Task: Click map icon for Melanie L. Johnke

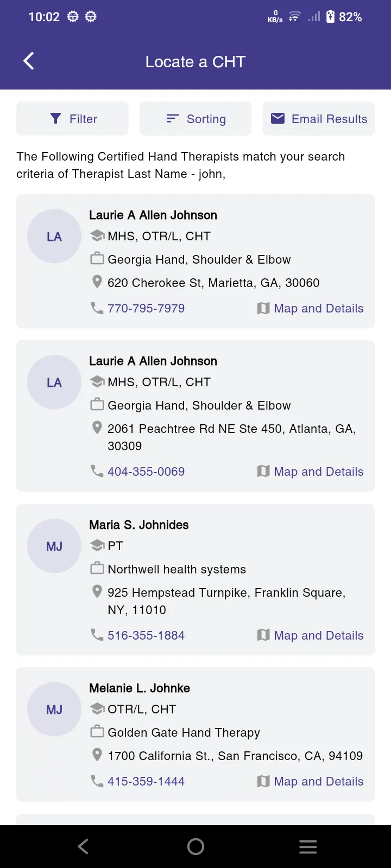Action: coord(263,781)
